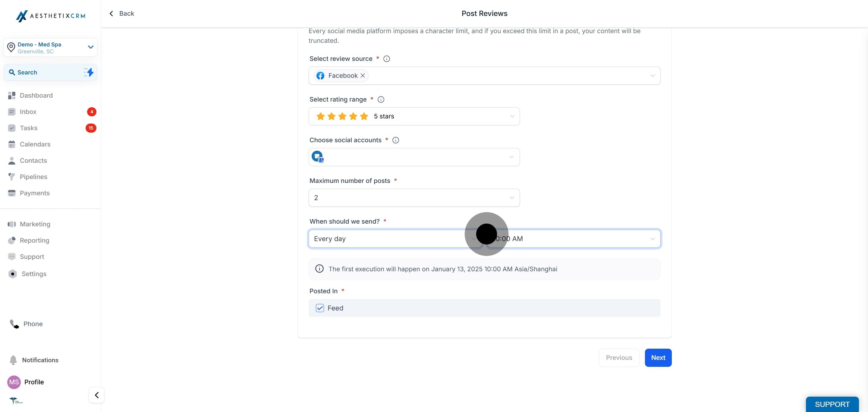This screenshot has height=412, width=868.
Task: Click the Contacts person icon
Action: pyautogui.click(x=12, y=161)
